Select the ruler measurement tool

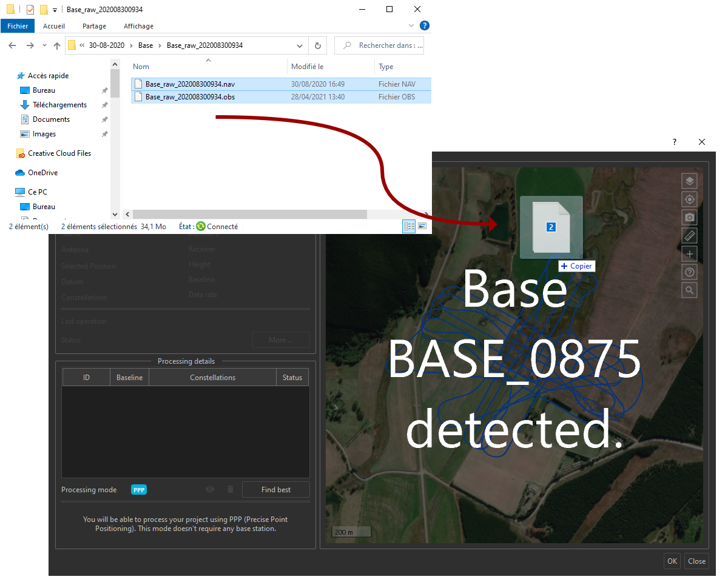tap(689, 235)
